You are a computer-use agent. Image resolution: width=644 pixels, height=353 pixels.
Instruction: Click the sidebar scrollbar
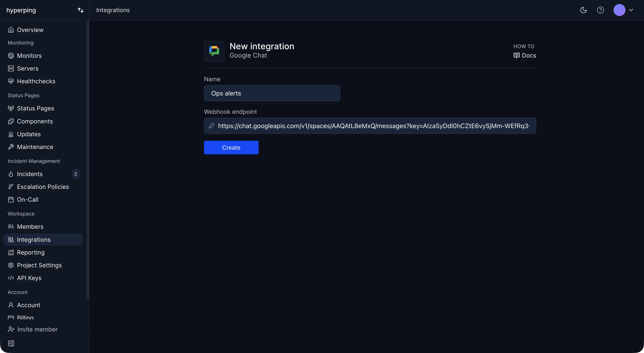[88, 160]
